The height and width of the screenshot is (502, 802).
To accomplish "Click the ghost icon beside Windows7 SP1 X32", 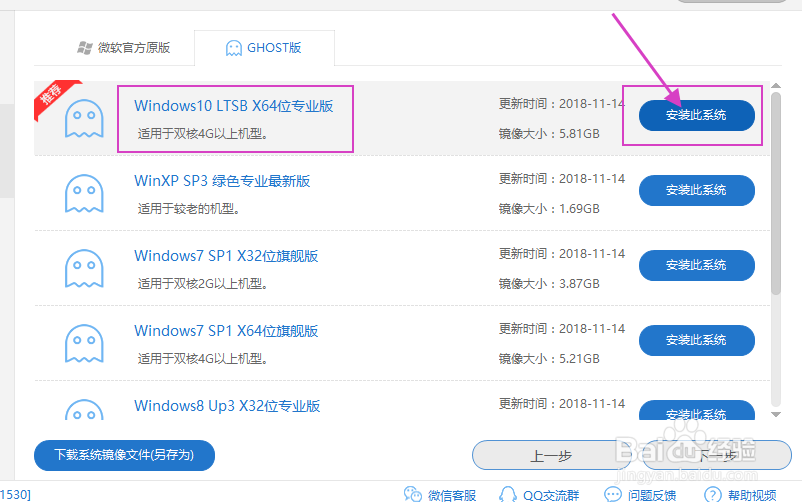I will click(84, 268).
